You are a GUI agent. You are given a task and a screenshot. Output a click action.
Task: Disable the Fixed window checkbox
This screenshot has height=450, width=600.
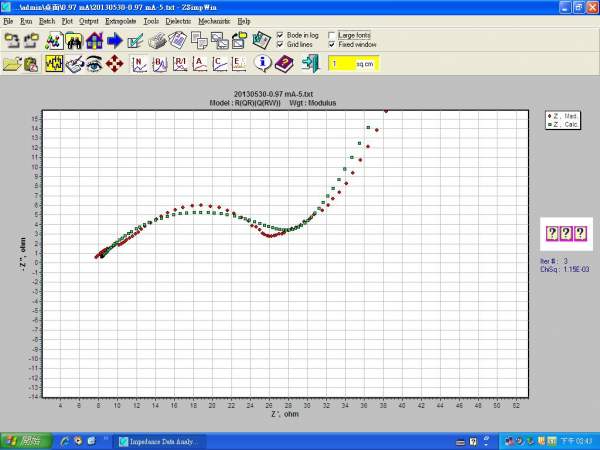pos(332,45)
